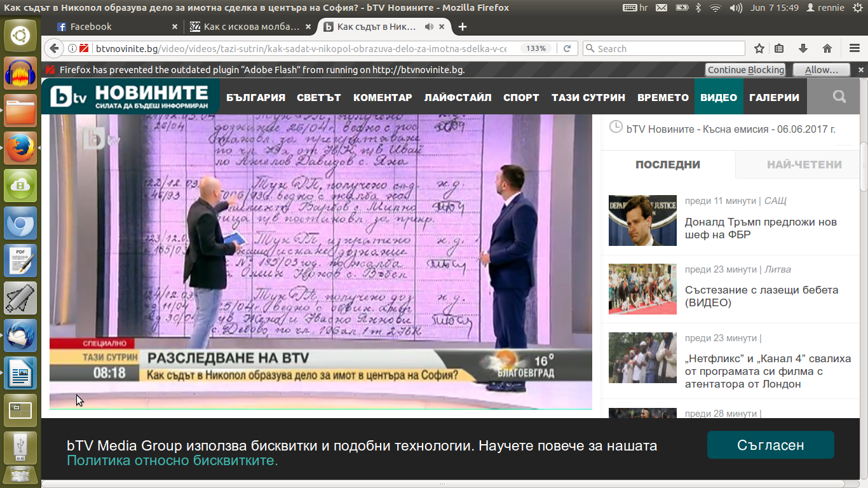Viewport: 868px width, 488px height.
Task: Close the Facebook tab
Action: [175, 27]
